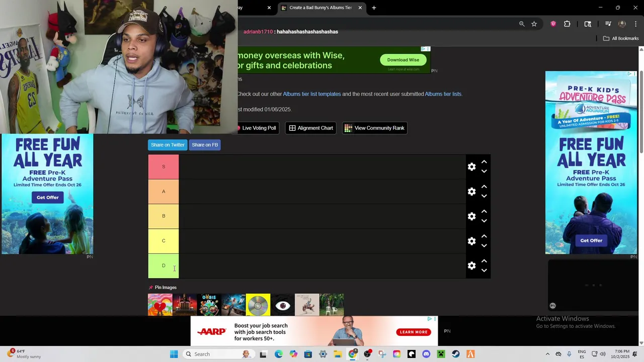Screen dimensions: 644x362
Task: Open settings gear for the B tier row
Action: (x=471, y=216)
